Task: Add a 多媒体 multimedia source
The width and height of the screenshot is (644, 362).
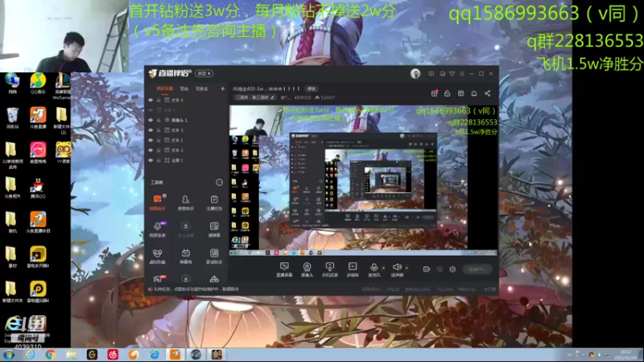Action: (353, 269)
